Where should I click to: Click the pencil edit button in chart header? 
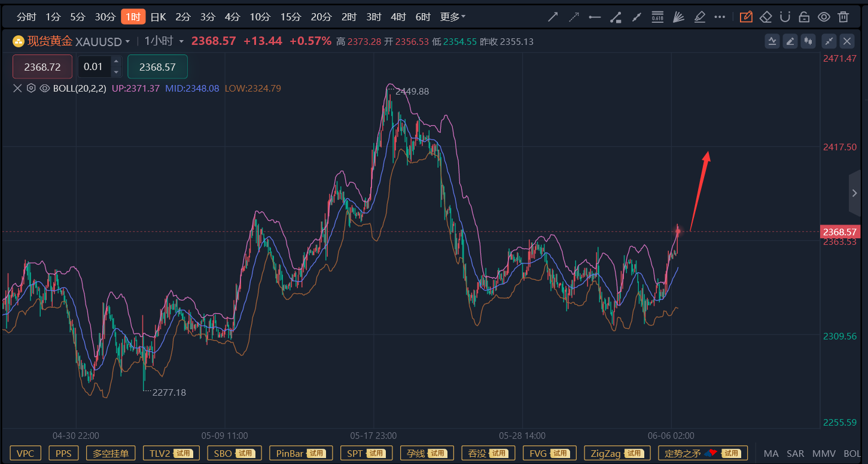(791, 41)
